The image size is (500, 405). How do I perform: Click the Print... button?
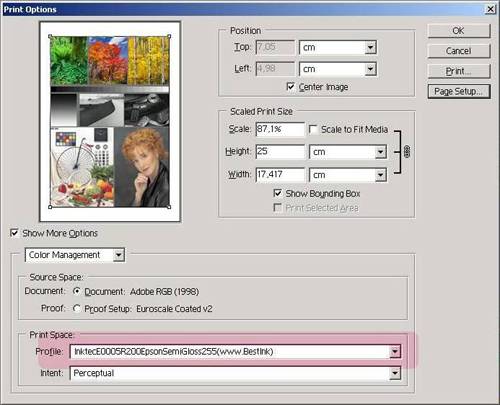click(459, 71)
